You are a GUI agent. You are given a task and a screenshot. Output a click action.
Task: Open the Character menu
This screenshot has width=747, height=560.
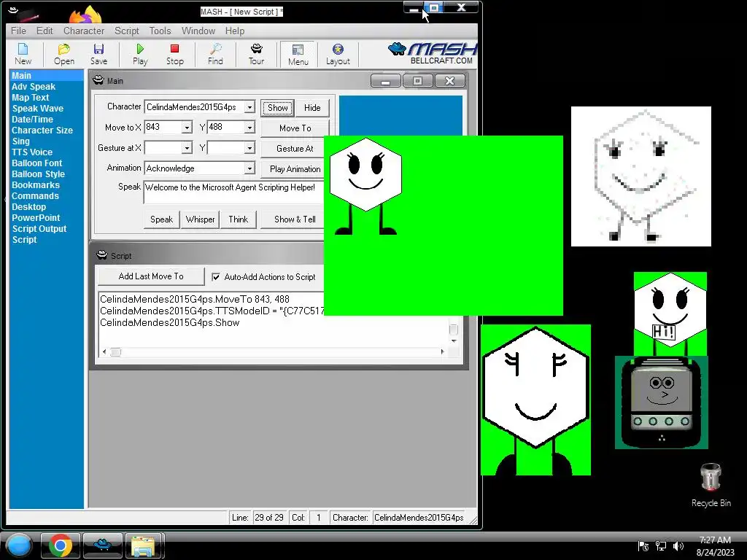click(84, 31)
